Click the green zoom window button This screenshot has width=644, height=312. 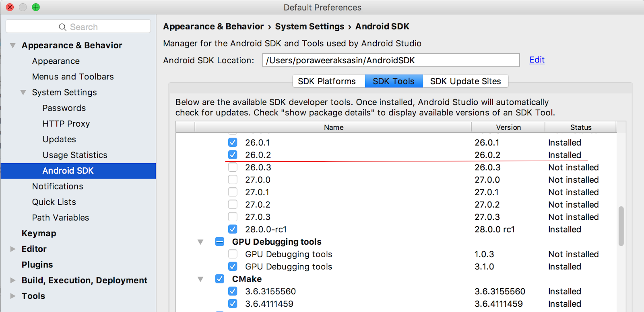(x=36, y=7)
